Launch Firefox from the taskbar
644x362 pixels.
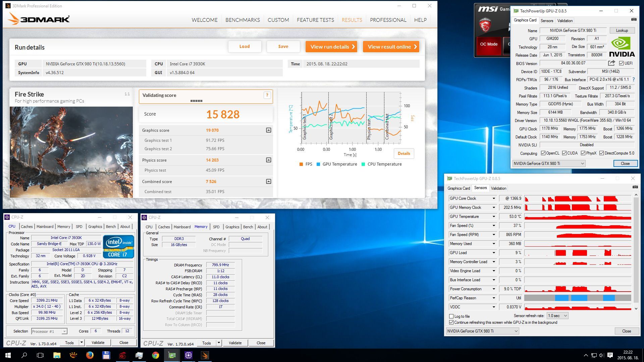[90, 355]
